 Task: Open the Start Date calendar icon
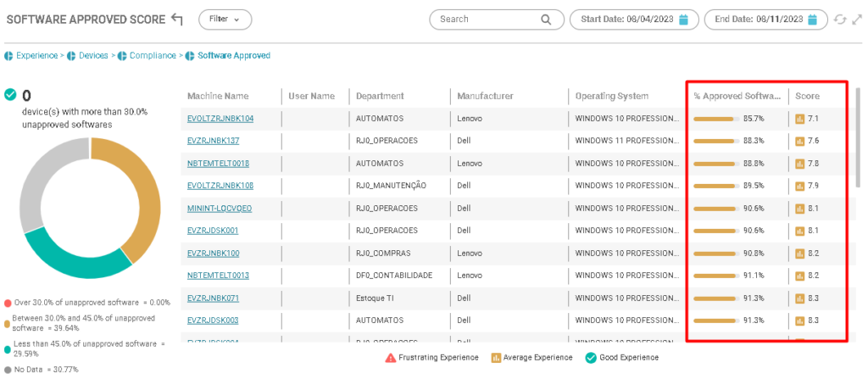[x=684, y=20]
